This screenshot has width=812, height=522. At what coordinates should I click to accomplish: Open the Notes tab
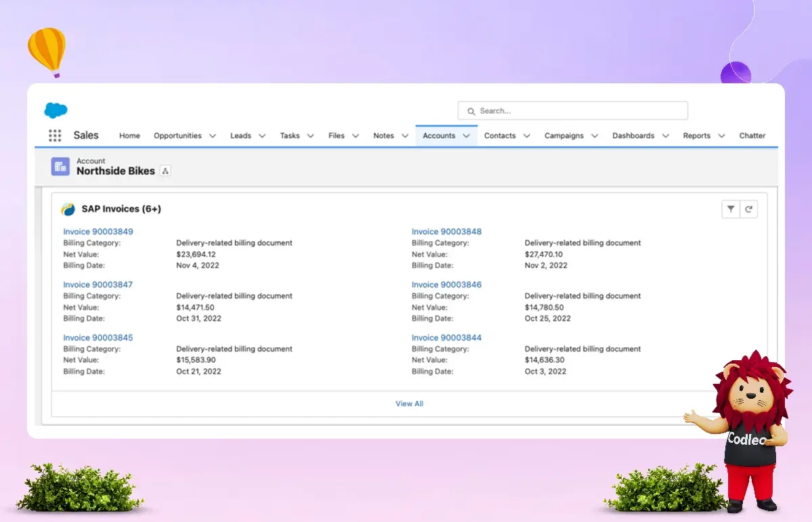pos(384,135)
